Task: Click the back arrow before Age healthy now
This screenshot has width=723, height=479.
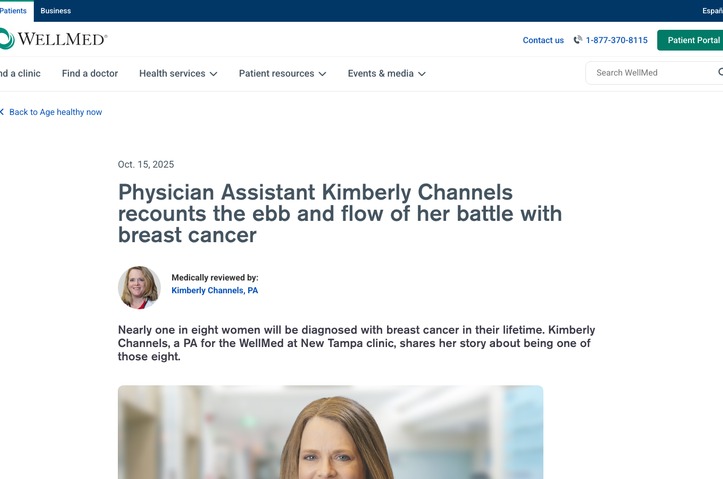Action: (2, 112)
